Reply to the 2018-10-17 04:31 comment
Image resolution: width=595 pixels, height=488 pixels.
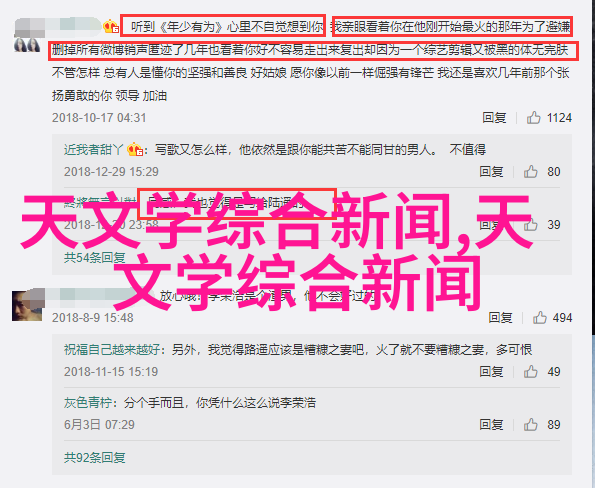point(494,118)
